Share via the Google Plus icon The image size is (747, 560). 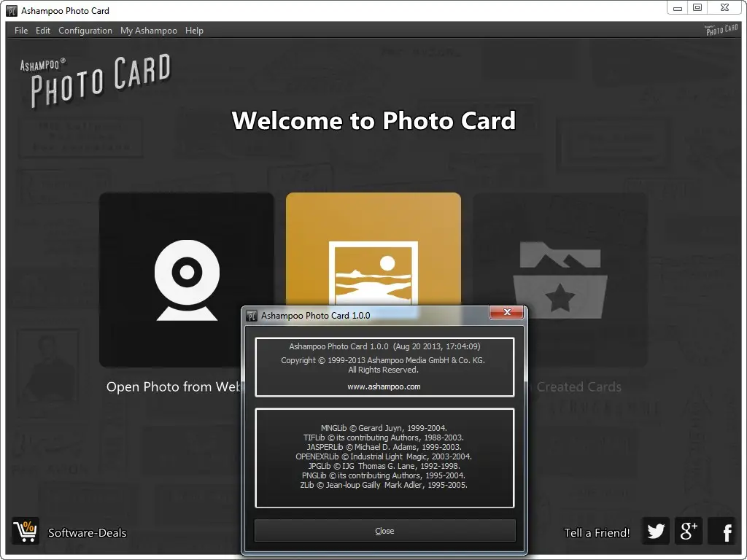[x=689, y=531]
